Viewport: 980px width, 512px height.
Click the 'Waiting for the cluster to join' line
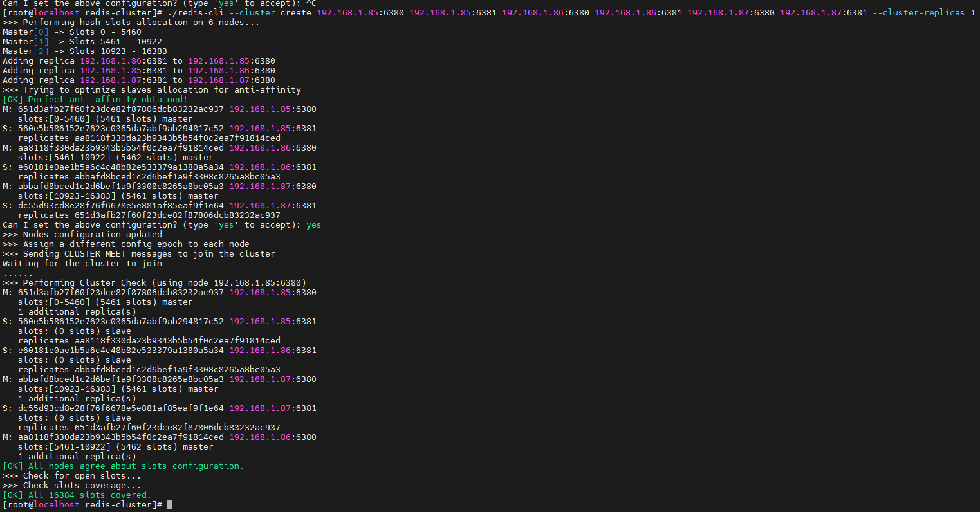(x=82, y=264)
